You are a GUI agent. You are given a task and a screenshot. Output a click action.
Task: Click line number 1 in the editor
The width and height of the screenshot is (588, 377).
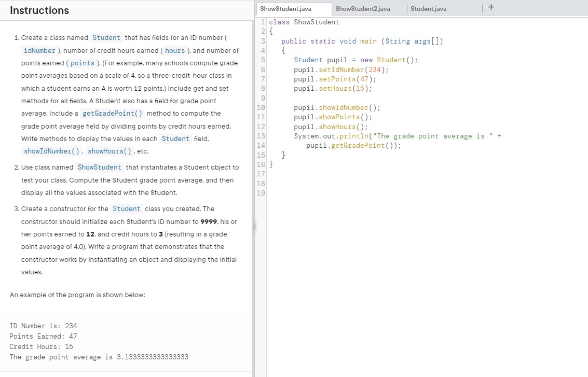[262, 22]
